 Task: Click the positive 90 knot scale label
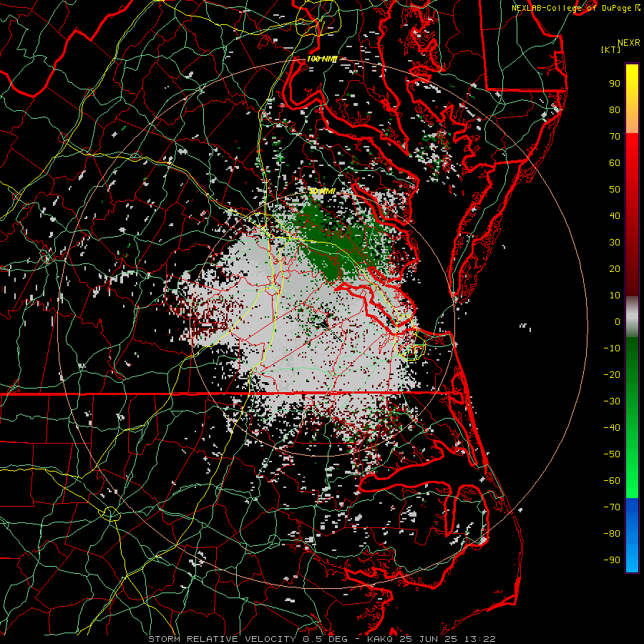(615, 84)
